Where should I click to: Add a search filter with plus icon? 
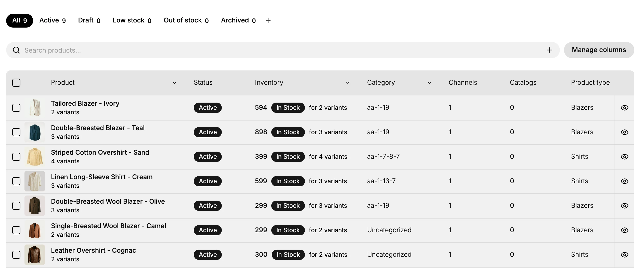[549, 50]
